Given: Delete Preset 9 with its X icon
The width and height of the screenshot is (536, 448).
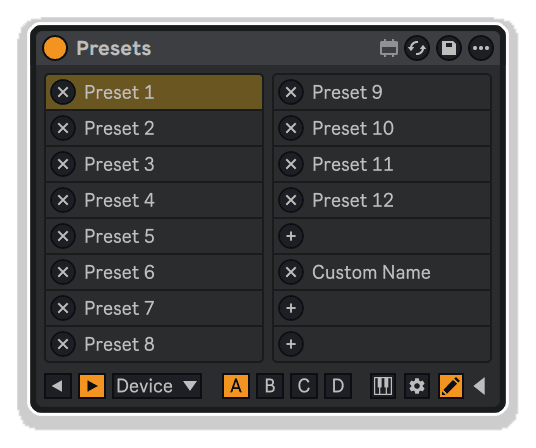Looking at the screenshot, I should point(291,92).
